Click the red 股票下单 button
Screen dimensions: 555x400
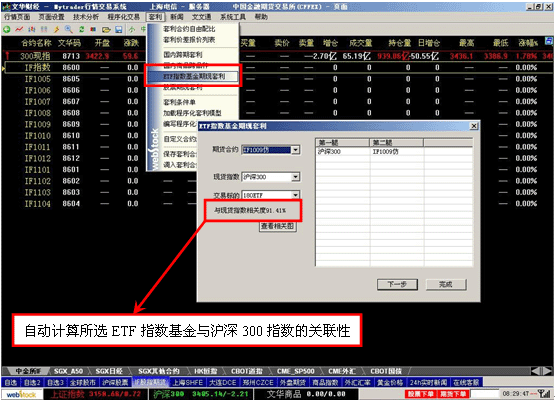pyautogui.click(x=420, y=394)
